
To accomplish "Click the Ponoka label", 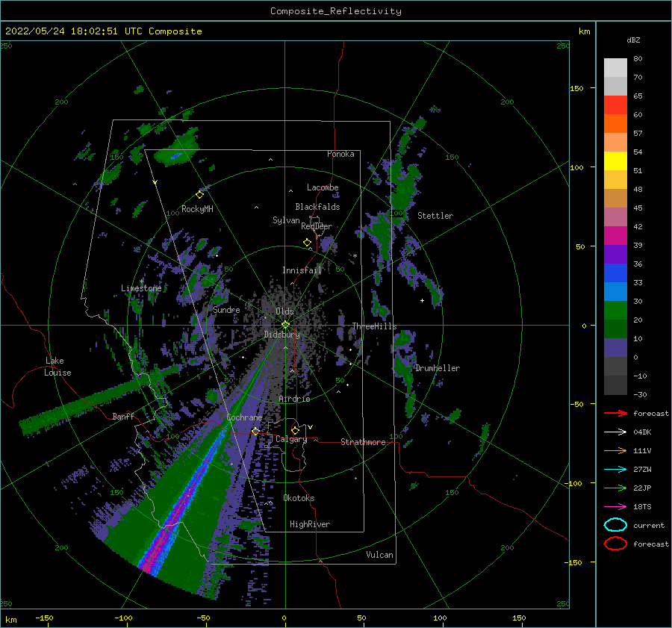I will [x=340, y=154].
